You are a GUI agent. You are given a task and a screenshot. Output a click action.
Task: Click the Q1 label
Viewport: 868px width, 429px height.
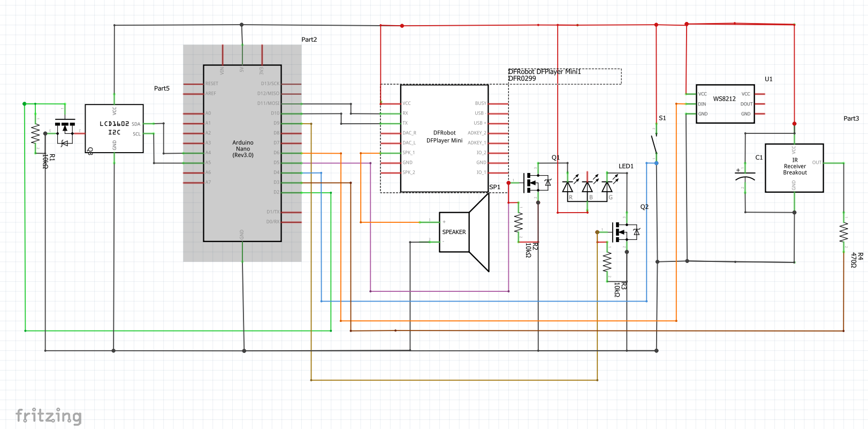click(555, 157)
